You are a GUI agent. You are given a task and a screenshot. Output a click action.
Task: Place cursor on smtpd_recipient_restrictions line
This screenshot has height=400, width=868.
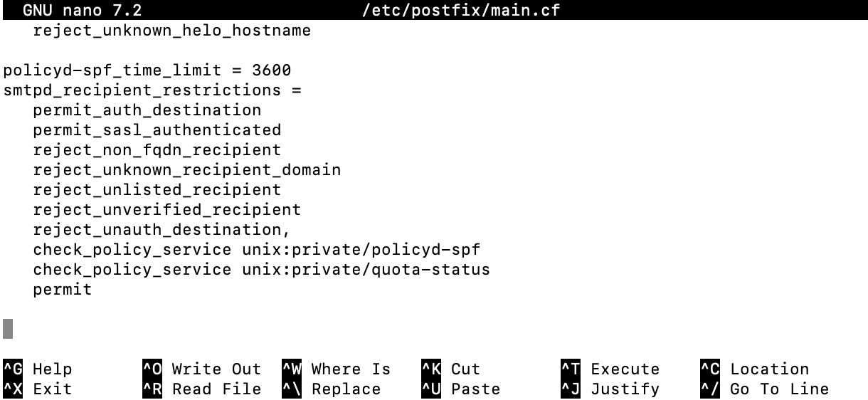click(152, 90)
